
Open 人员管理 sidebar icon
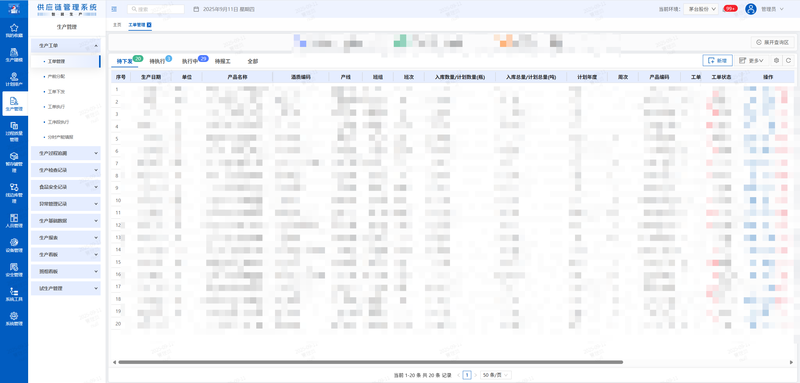pos(14,221)
